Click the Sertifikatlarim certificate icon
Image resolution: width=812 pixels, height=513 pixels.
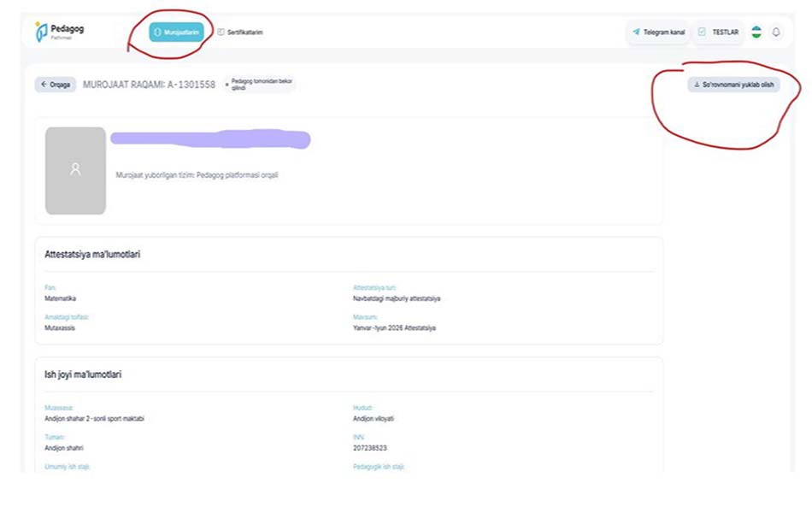tap(221, 32)
